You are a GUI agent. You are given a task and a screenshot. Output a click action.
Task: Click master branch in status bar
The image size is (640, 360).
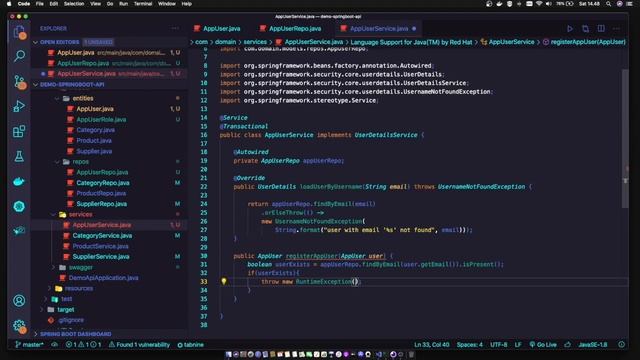(x=29, y=344)
